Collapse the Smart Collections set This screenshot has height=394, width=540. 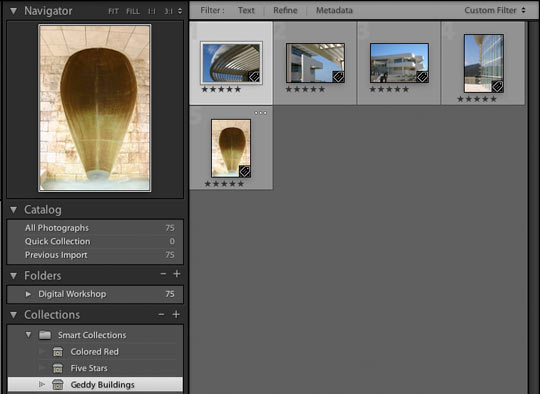click(x=28, y=335)
